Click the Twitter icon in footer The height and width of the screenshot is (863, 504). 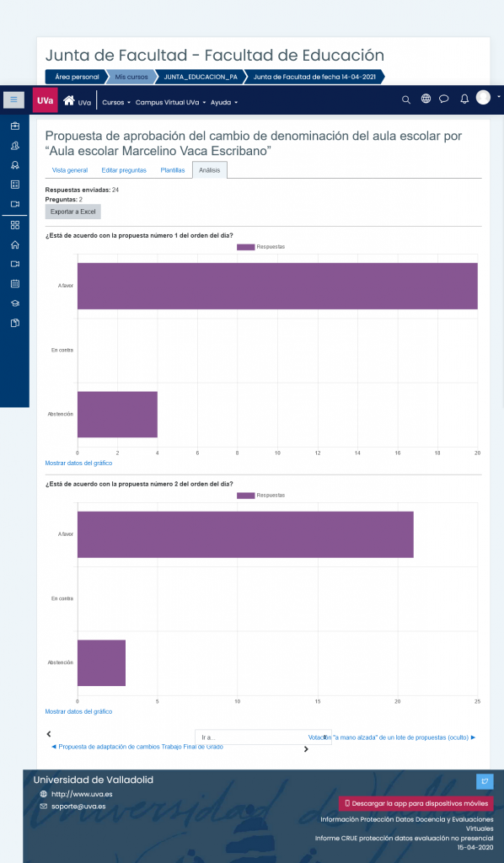(485, 781)
